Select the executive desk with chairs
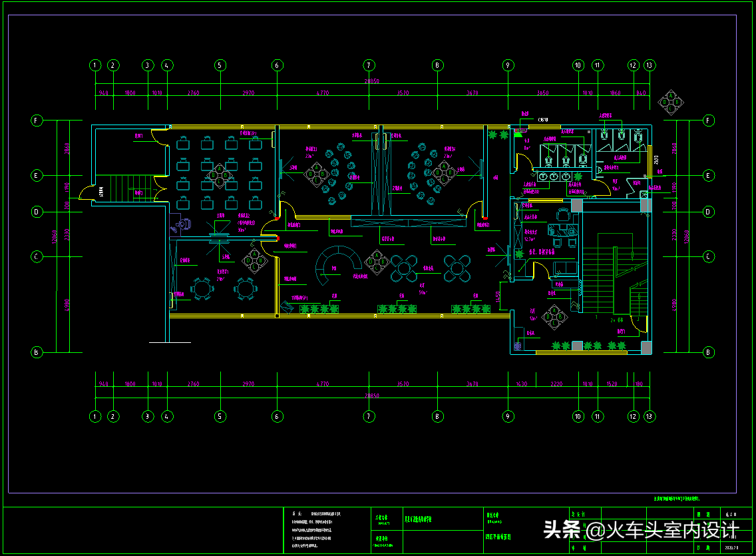 [x=563, y=228]
